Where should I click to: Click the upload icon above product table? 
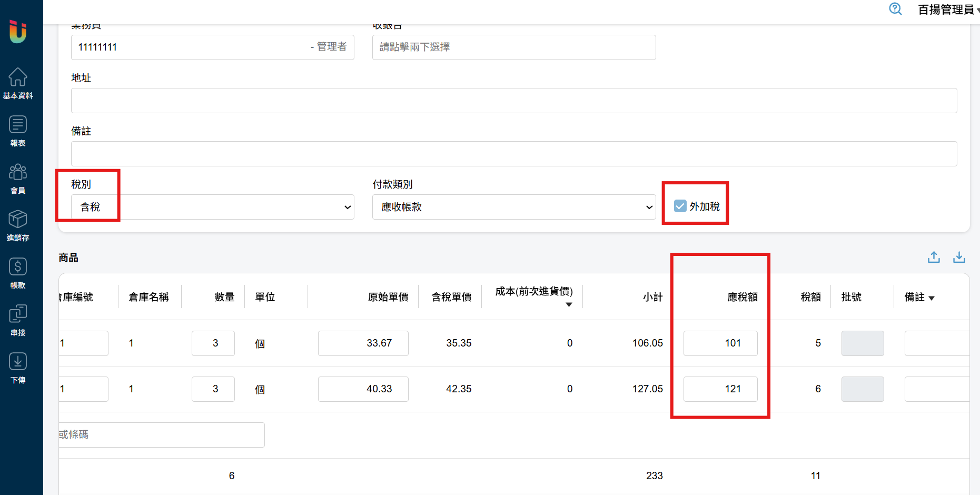[x=934, y=257]
